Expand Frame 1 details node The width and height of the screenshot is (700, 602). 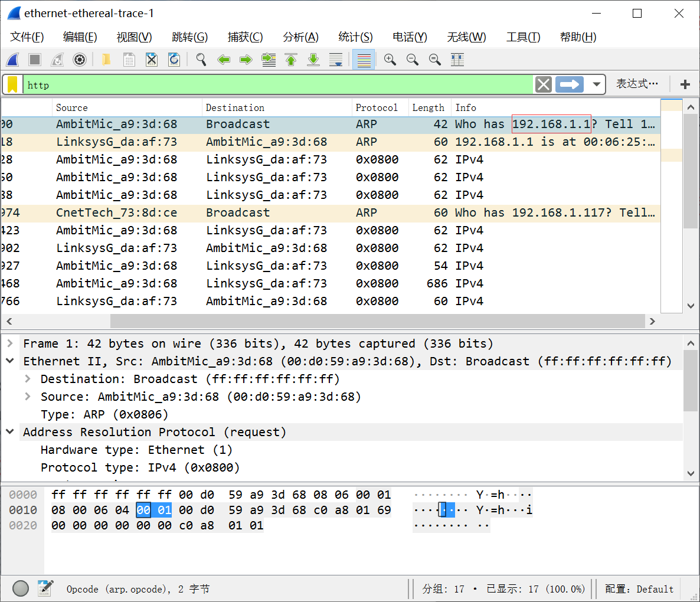(x=10, y=343)
